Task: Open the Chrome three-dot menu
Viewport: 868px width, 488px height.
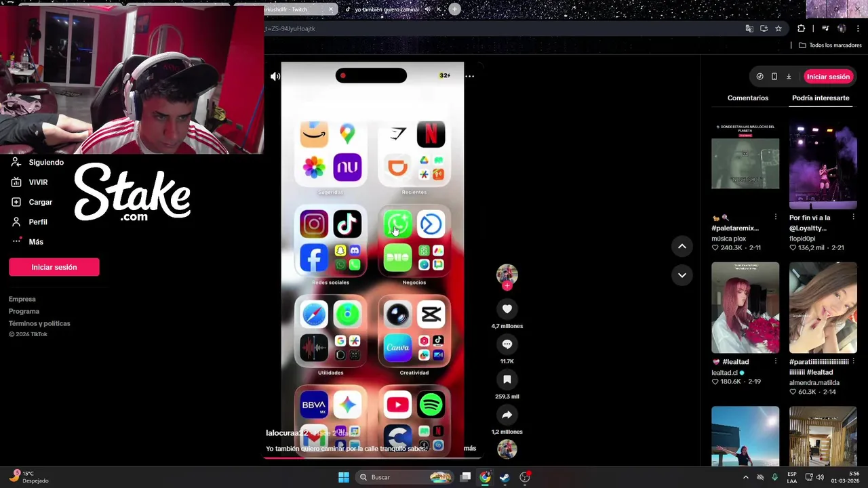Action: pos(859,28)
